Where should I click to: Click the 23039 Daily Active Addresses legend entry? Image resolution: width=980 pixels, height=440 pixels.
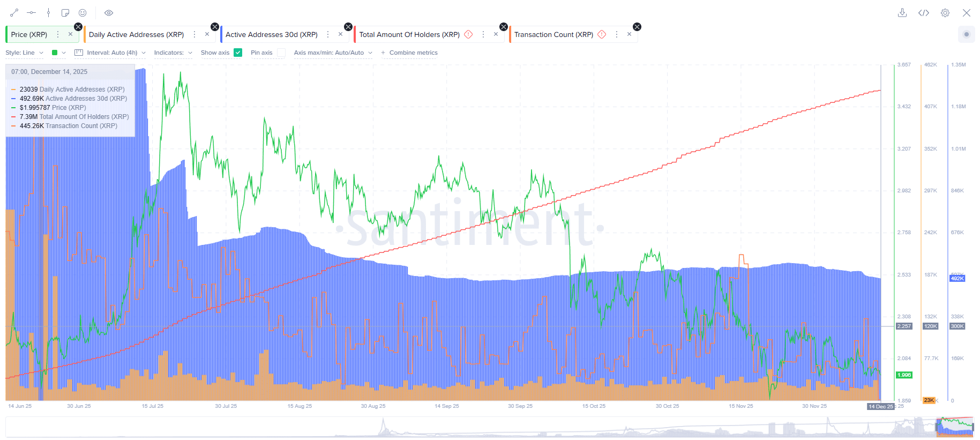click(68, 90)
